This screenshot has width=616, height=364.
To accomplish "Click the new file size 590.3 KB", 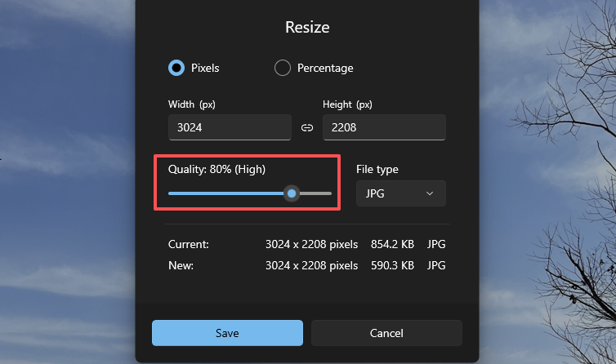I will tap(393, 265).
